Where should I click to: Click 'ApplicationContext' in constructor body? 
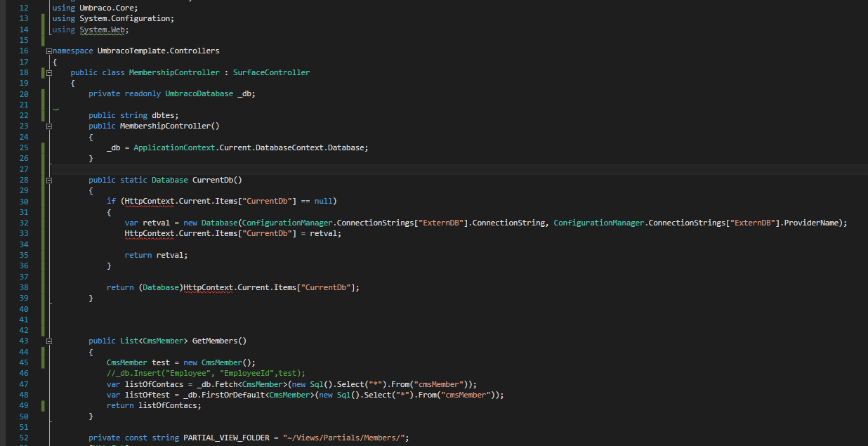pos(173,147)
